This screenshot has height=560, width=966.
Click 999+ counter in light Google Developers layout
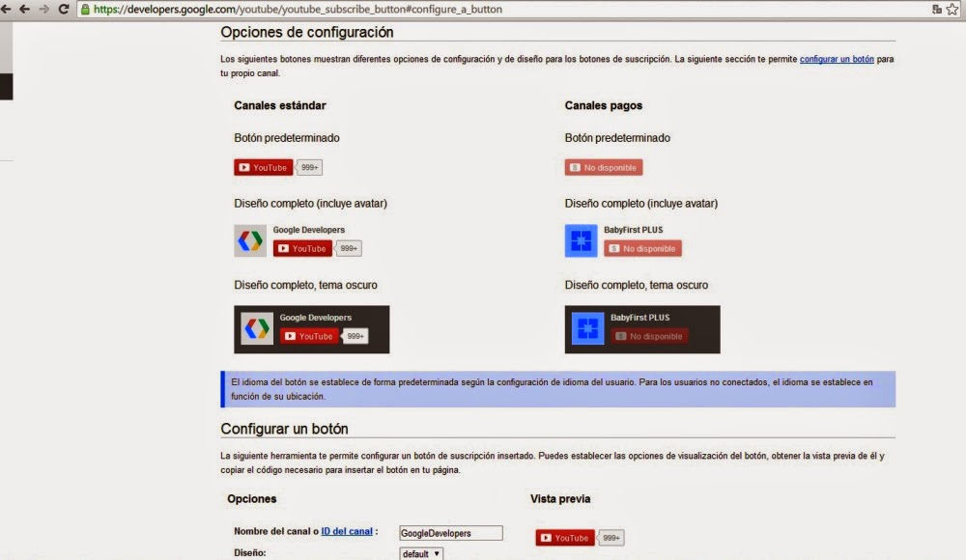pos(348,248)
